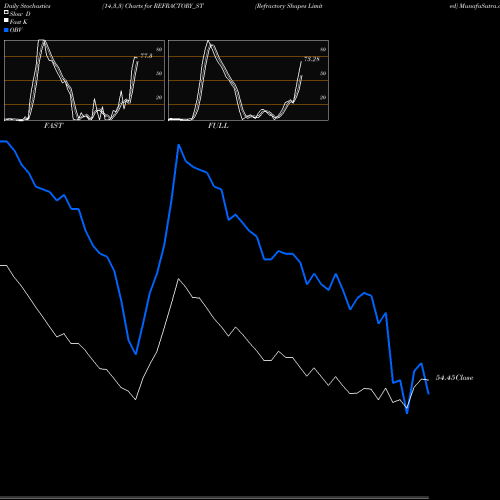Image resolution: width=500 pixels, height=500 pixels.
Task: Click the 'Slow D' legend label
Action: (20, 14)
